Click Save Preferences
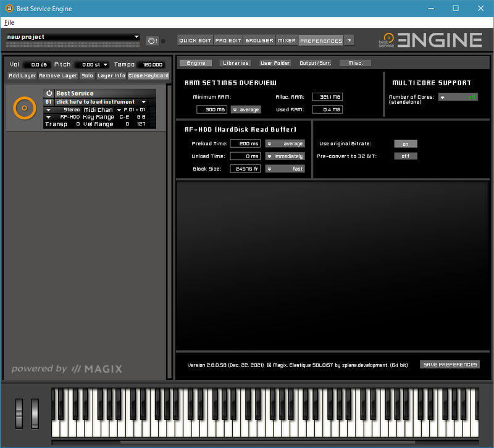This screenshot has width=494, height=448. [450, 365]
